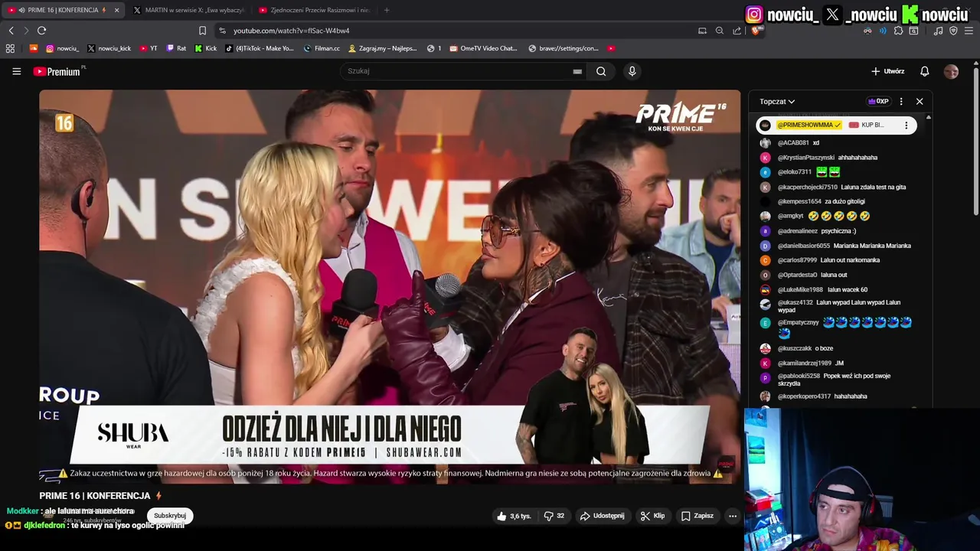Open the on-screen keyboard icon in search
Viewport: 980px width, 551px height.
click(x=577, y=71)
